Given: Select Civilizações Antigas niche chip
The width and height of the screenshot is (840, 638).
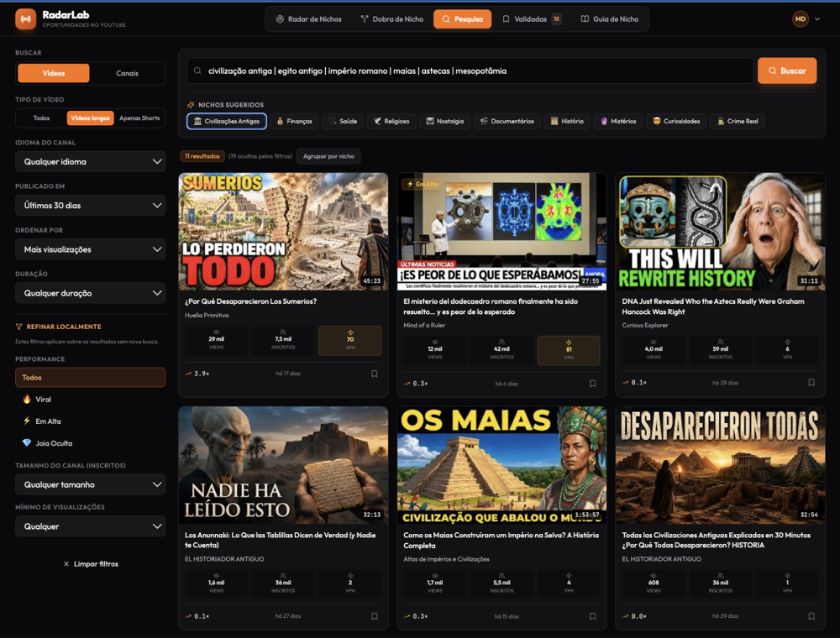Looking at the screenshot, I should click(x=227, y=121).
